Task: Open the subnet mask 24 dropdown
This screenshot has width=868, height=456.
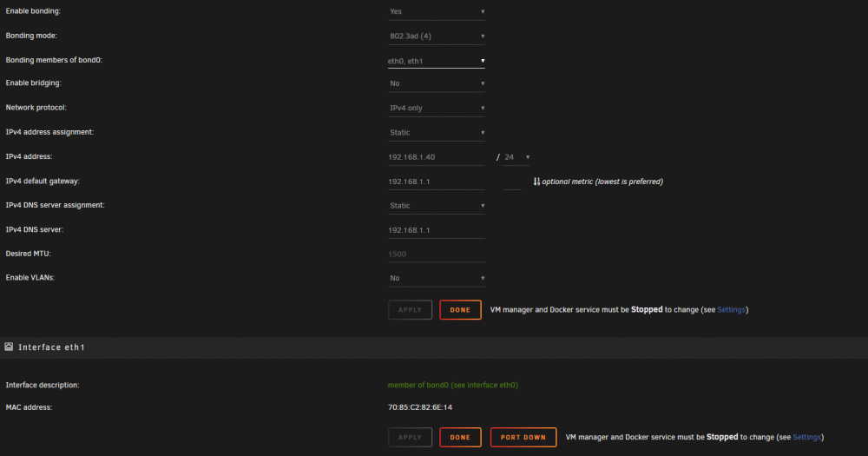Action: click(x=516, y=157)
